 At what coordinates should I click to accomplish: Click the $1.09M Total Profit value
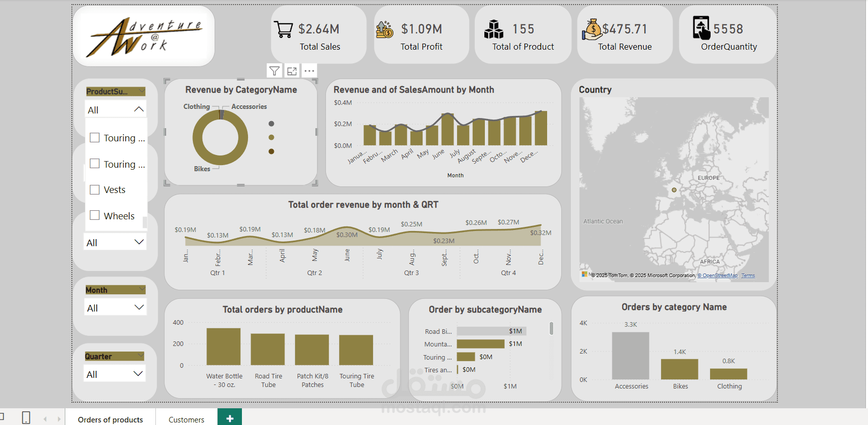coord(422,29)
